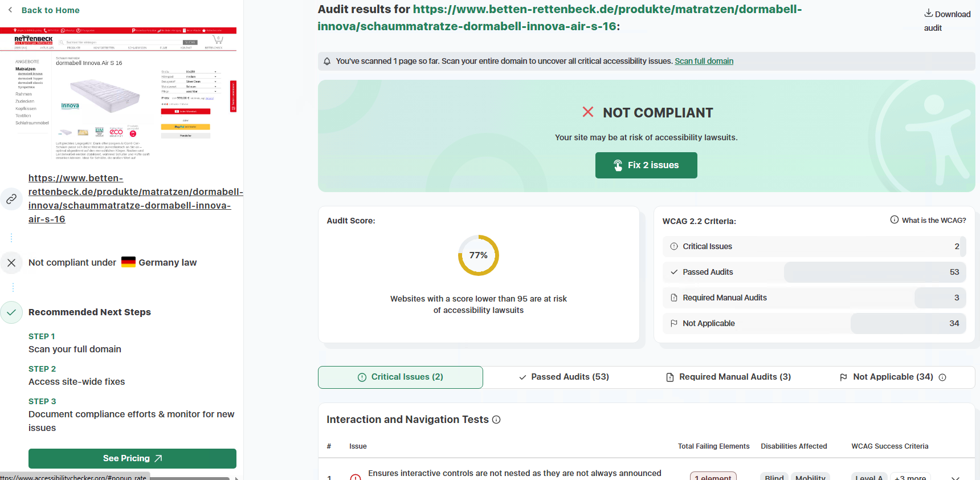Viewport: 980px width, 480px height.
Task: Open the Required Manual Audits (3) tab
Action: click(x=728, y=377)
